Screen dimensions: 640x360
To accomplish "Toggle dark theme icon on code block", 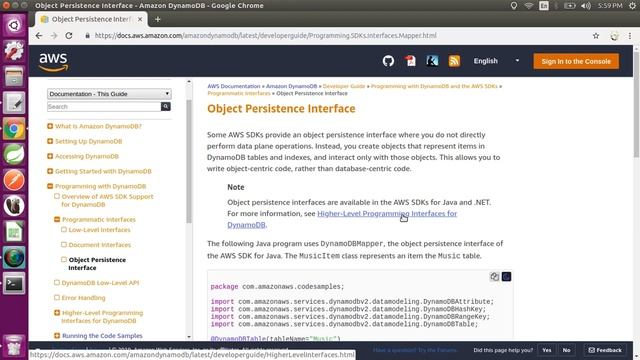I will [507, 277].
